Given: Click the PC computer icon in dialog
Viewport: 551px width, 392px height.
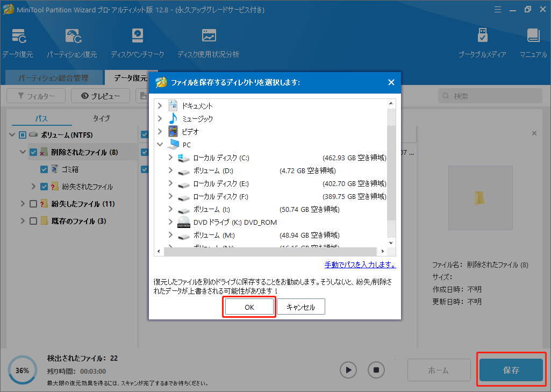Looking at the screenshot, I should pyautogui.click(x=174, y=145).
